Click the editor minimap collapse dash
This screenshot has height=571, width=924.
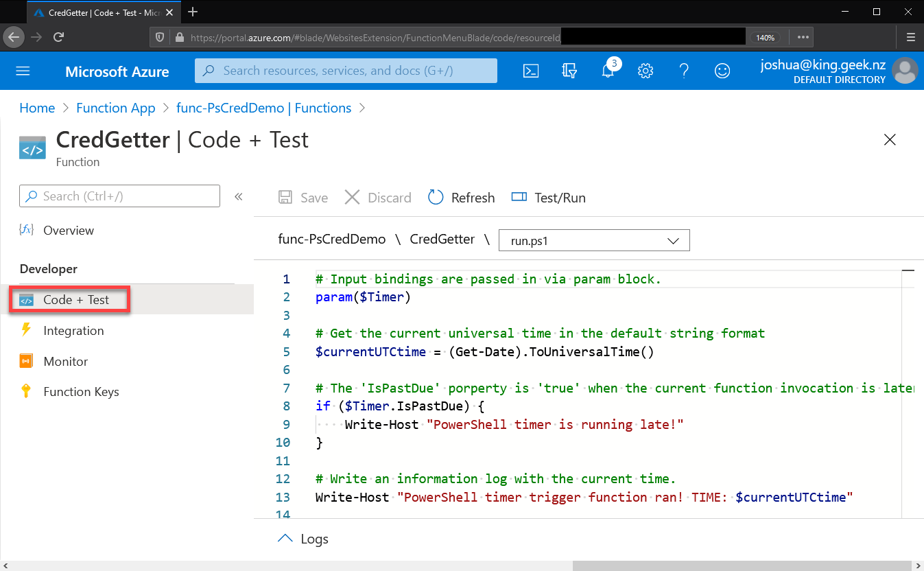point(908,271)
